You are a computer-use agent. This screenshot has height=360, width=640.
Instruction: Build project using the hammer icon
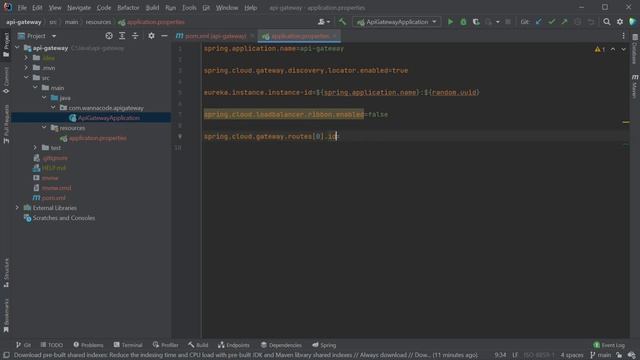pos(342,22)
